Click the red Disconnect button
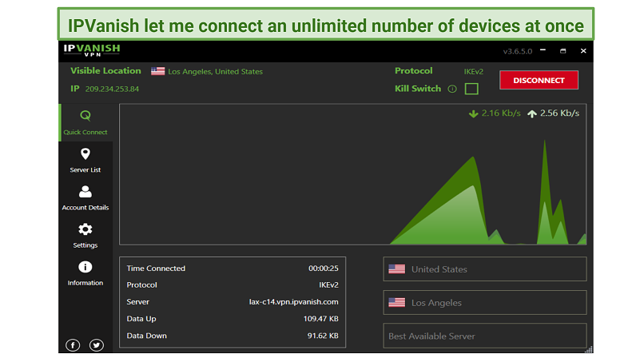This screenshot has width=644, height=362. tap(539, 80)
